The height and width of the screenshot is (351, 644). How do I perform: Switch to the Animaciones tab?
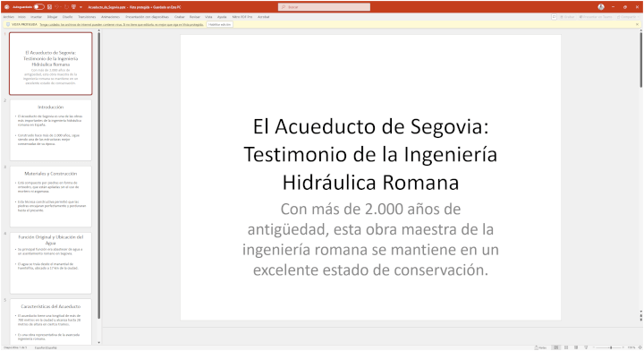tap(111, 17)
